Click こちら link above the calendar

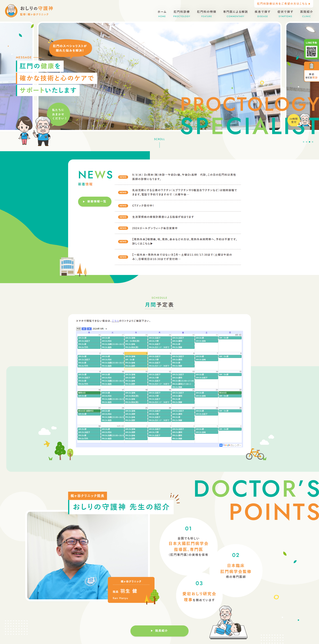115,321
